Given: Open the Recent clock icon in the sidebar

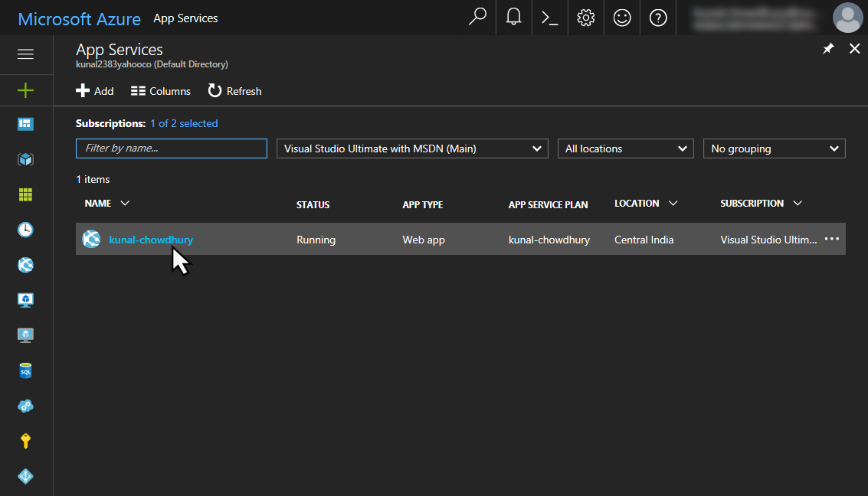Looking at the screenshot, I should point(25,230).
